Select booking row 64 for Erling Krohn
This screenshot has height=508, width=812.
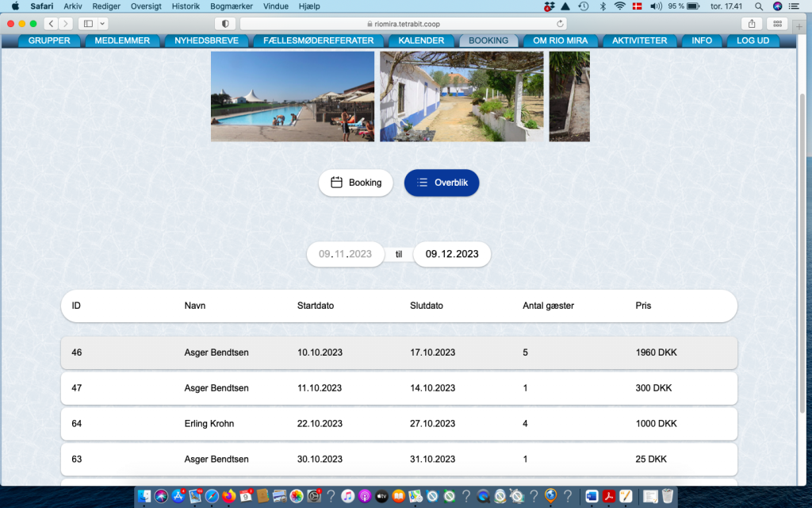tap(399, 424)
